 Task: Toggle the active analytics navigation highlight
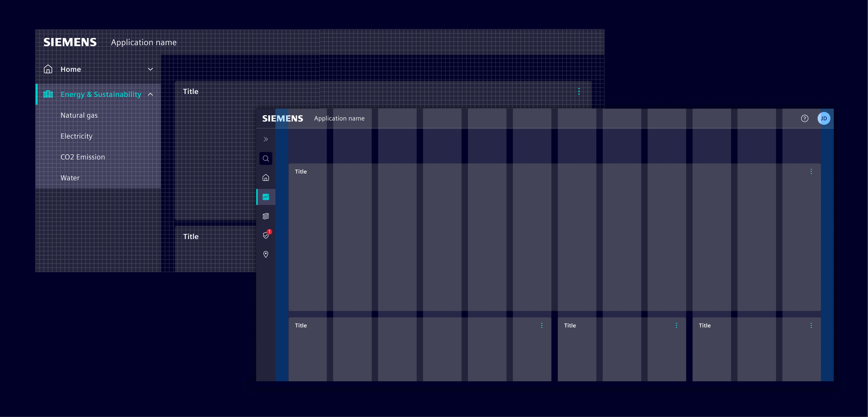(266, 197)
